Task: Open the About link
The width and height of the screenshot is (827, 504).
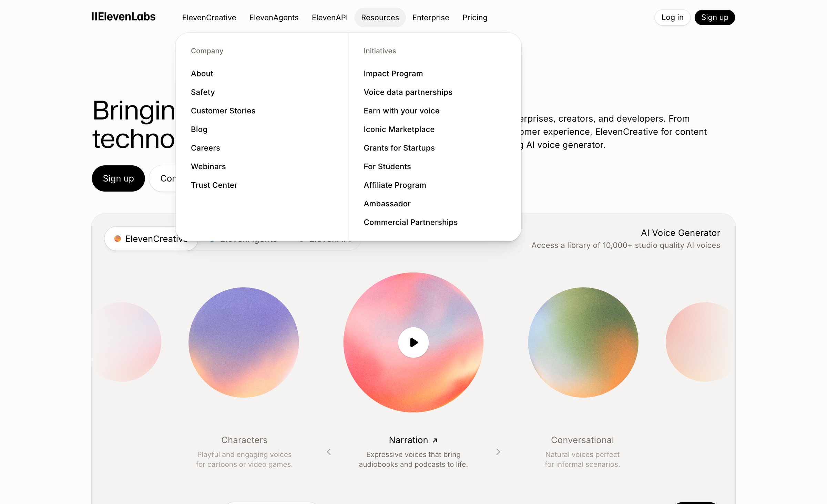Action: [x=202, y=73]
